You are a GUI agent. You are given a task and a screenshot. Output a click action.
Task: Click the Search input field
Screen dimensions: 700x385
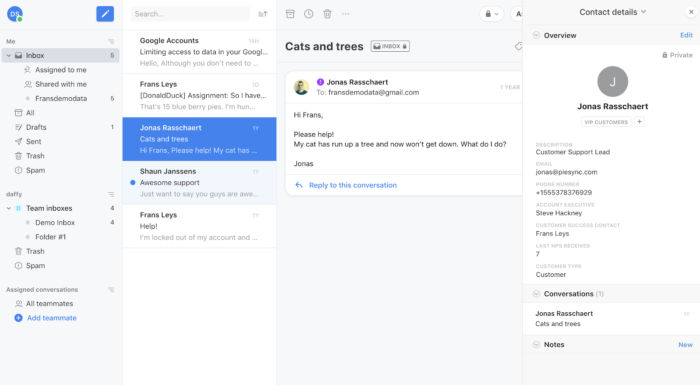(x=190, y=14)
